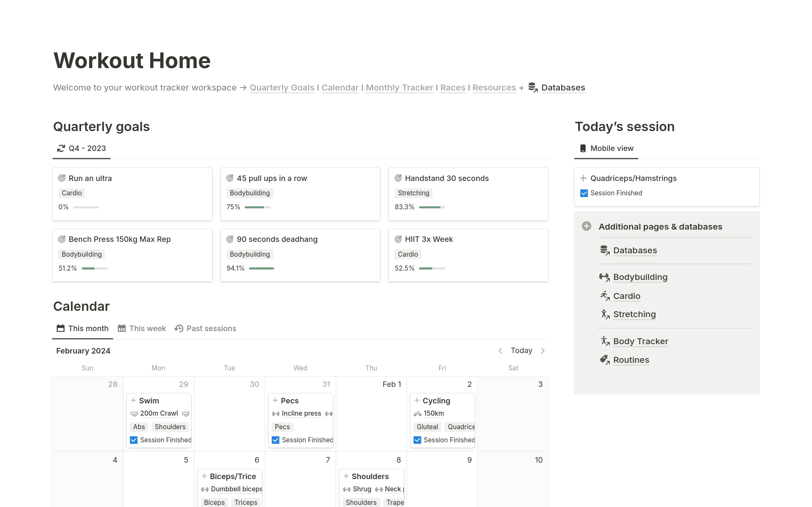Go to next month with right chevron
Image resolution: width=812 pixels, height=507 pixels.
click(x=543, y=351)
